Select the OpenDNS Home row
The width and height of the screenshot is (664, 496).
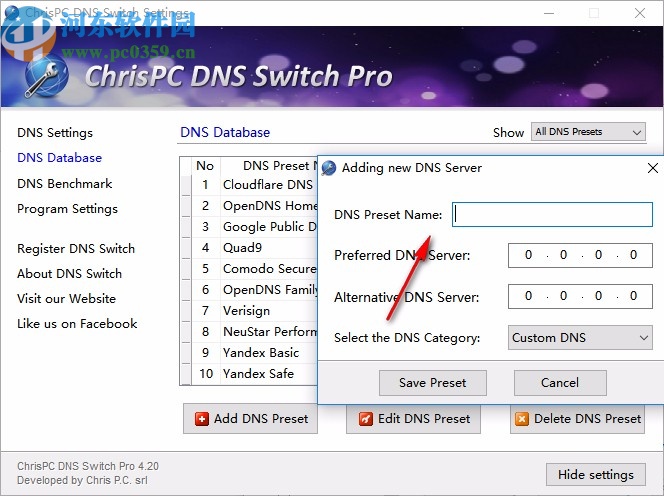[254, 206]
